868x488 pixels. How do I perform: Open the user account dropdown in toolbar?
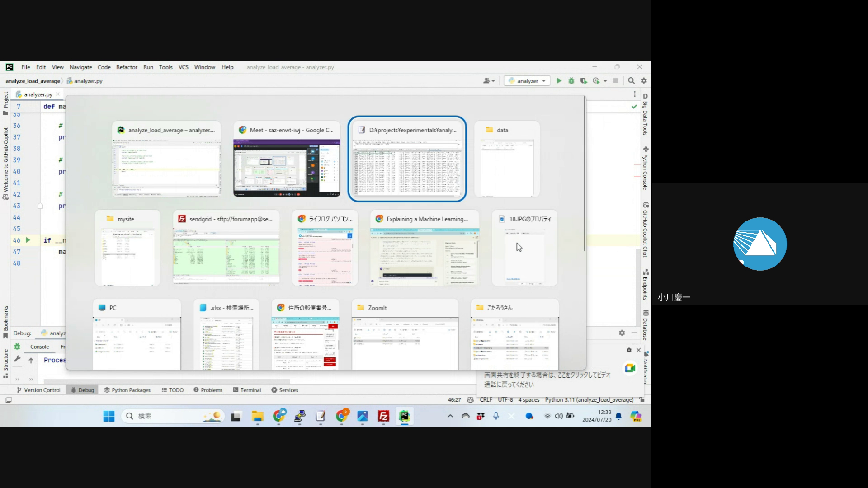click(489, 81)
